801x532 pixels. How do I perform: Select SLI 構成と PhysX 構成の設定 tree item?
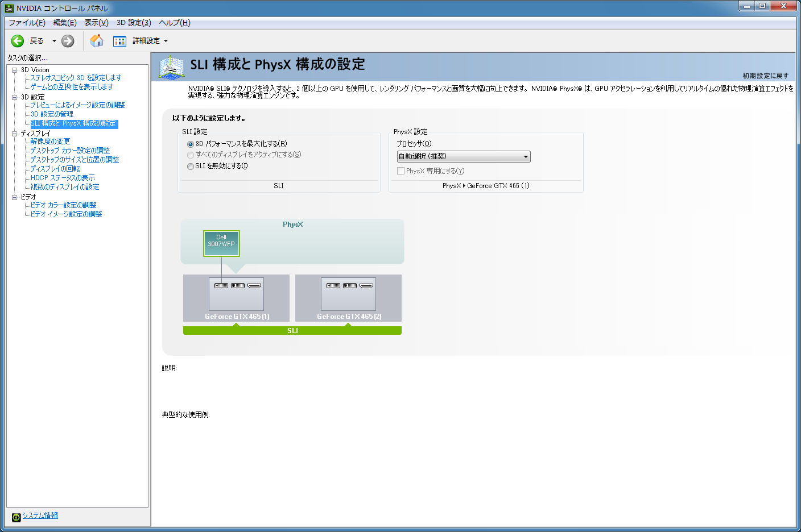tap(73, 123)
